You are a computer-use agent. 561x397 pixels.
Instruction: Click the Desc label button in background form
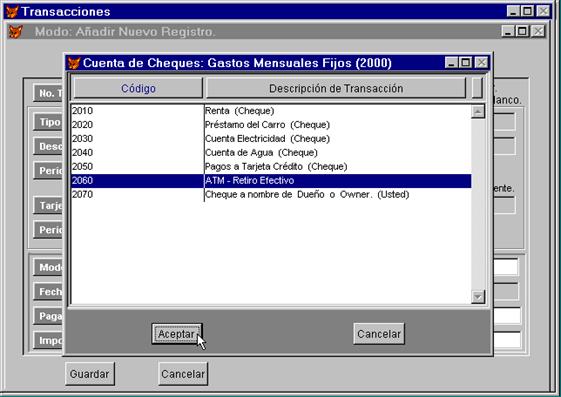point(49,146)
